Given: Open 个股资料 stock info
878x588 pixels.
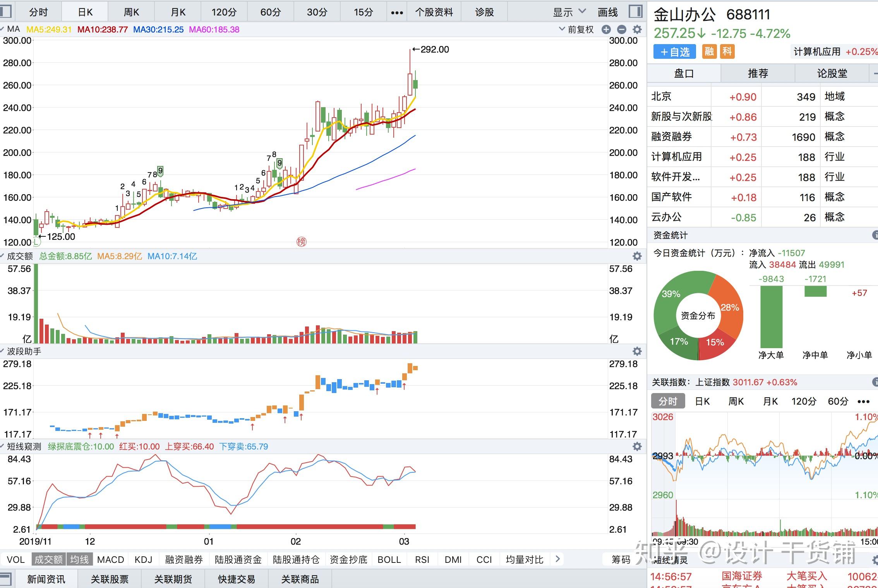Looking at the screenshot, I should pos(434,12).
